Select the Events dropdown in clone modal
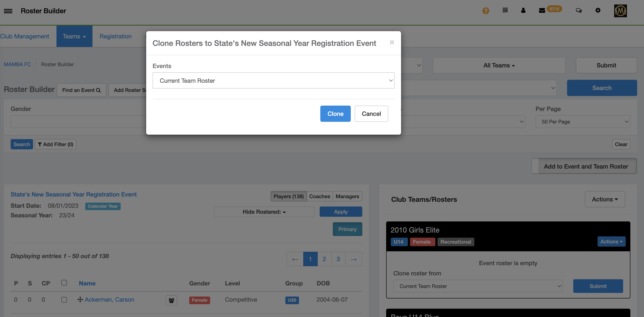 (274, 80)
